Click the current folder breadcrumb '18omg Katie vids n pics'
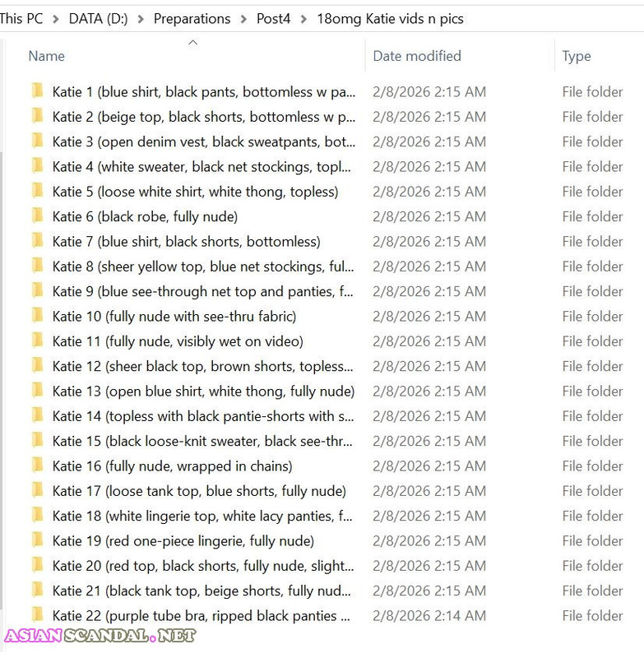The height and width of the screenshot is (658, 644). (x=390, y=18)
